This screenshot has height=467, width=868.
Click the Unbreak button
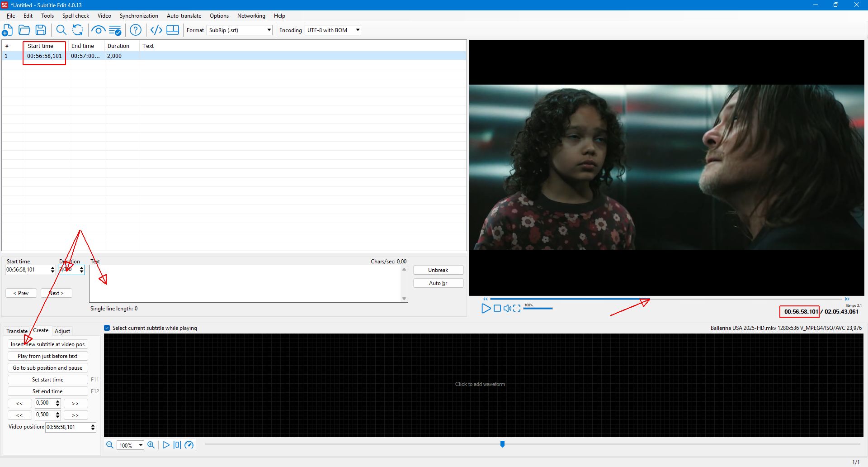click(438, 270)
